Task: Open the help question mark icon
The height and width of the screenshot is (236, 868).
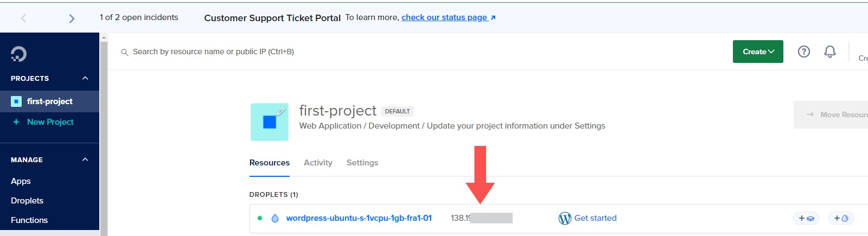Action: pos(804,52)
